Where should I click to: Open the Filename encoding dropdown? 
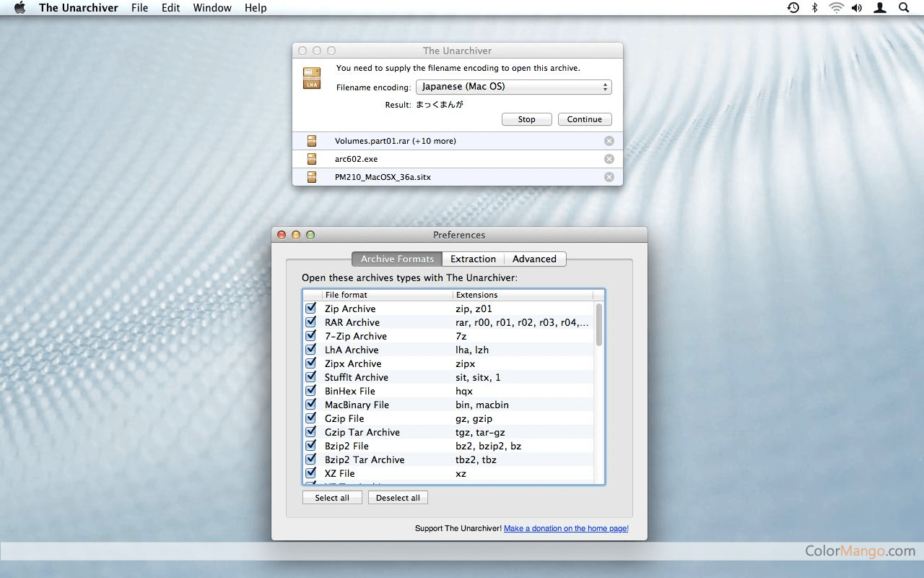click(x=513, y=87)
